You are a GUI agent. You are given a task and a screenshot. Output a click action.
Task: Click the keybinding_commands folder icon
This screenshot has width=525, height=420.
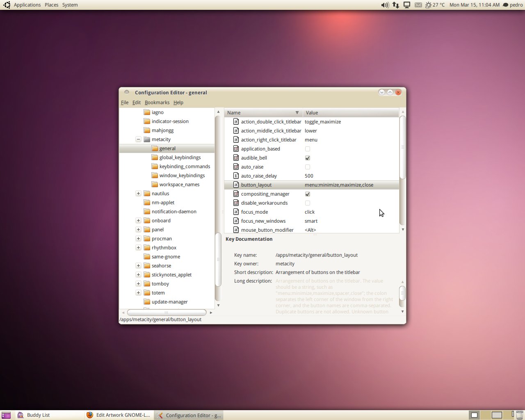point(155,166)
